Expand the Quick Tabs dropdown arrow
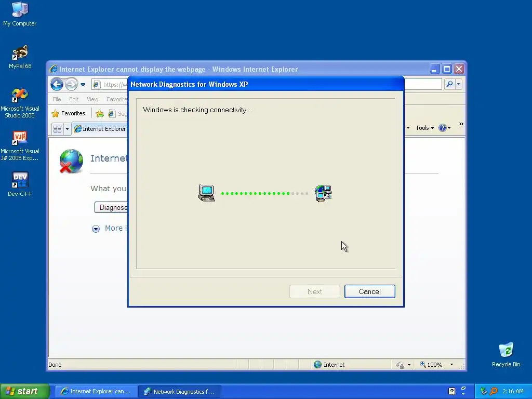This screenshot has height=399, width=532. tap(67, 129)
